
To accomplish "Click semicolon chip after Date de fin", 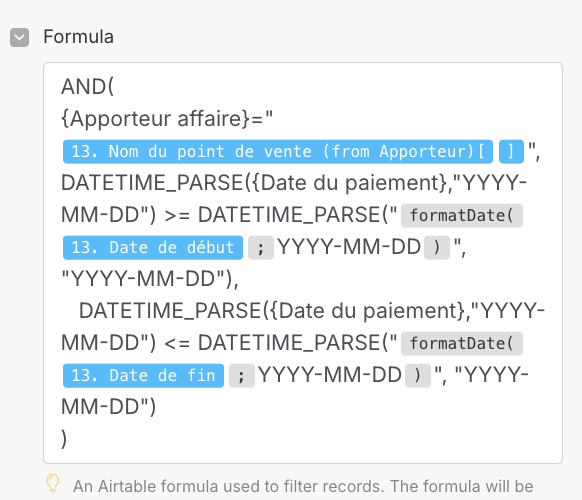I will tap(242, 375).
